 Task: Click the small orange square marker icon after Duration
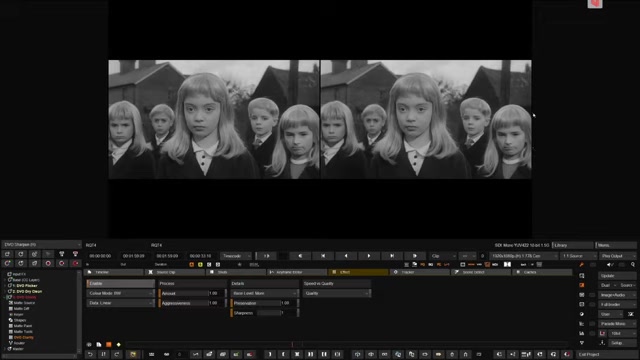tap(191, 264)
